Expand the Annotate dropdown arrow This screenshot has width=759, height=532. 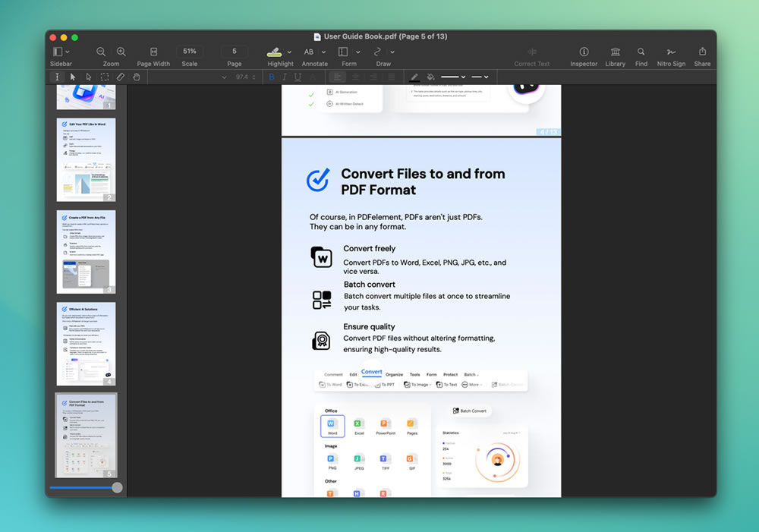324,52
